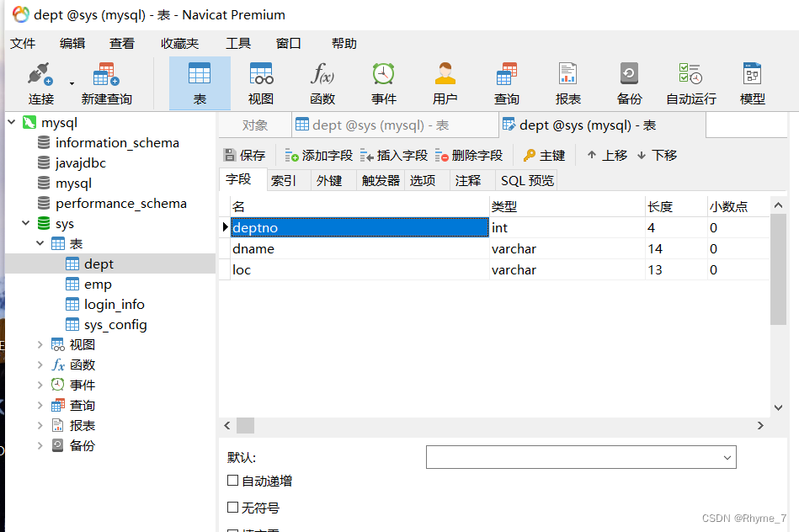The height and width of the screenshot is (532, 799).
Task: Click the 用户 (Users) toolbar icon
Action: pyautogui.click(x=445, y=82)
